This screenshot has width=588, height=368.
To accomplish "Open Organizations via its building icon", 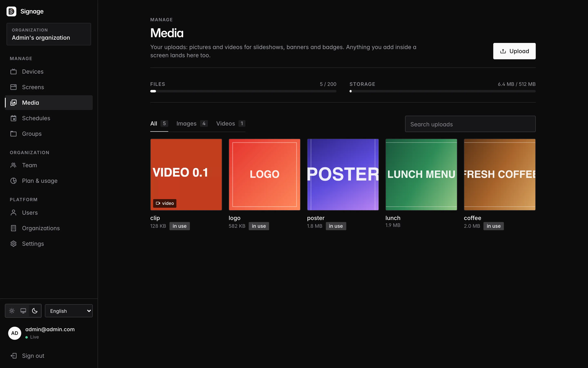I will tap(14, 228).
